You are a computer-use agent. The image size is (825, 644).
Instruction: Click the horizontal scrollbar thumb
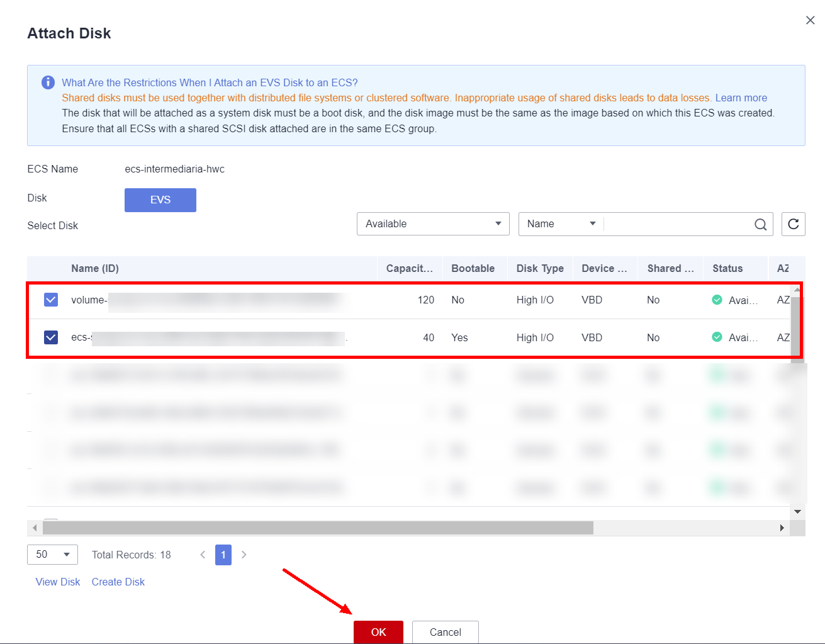point(318,528)
